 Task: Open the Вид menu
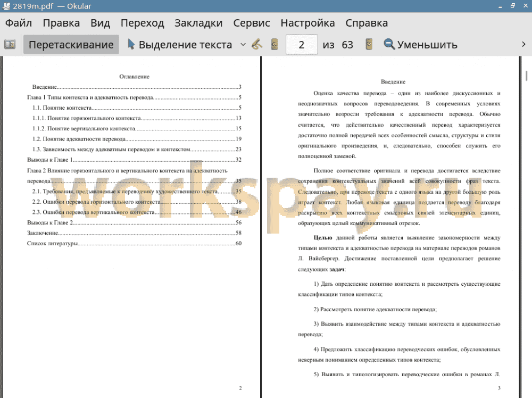(100, 23)
